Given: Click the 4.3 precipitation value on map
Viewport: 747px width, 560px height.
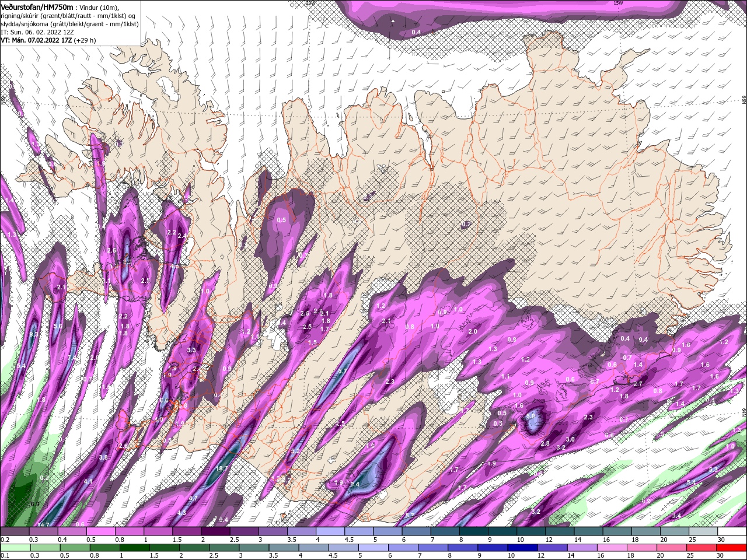Looking at the screenshot, I should tap(181, 513).
